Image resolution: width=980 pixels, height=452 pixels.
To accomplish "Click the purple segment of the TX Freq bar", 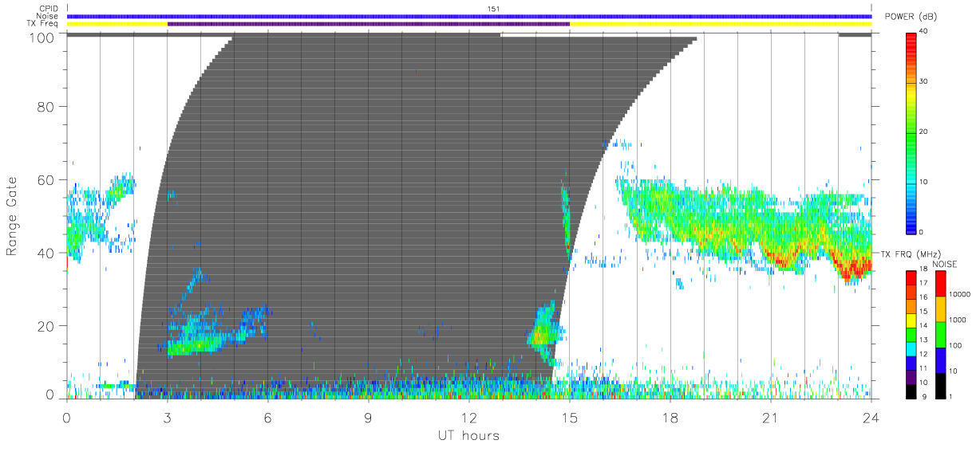I will tap(369, 24).
